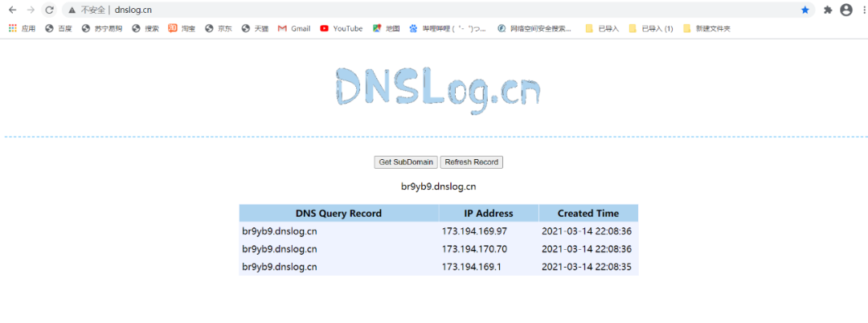Open the 已导入 (1) bookmark folder

[x=651, y=28]
